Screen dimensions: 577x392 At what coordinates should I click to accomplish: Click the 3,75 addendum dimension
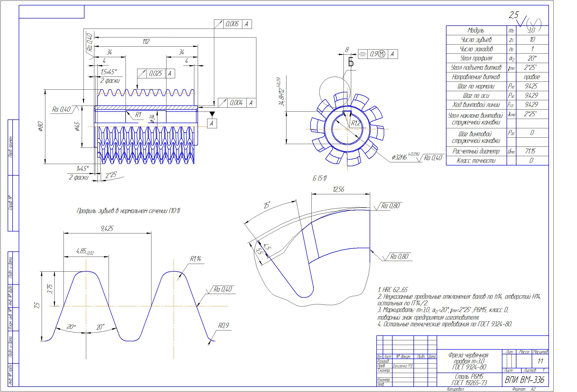(x=50, y=289)
